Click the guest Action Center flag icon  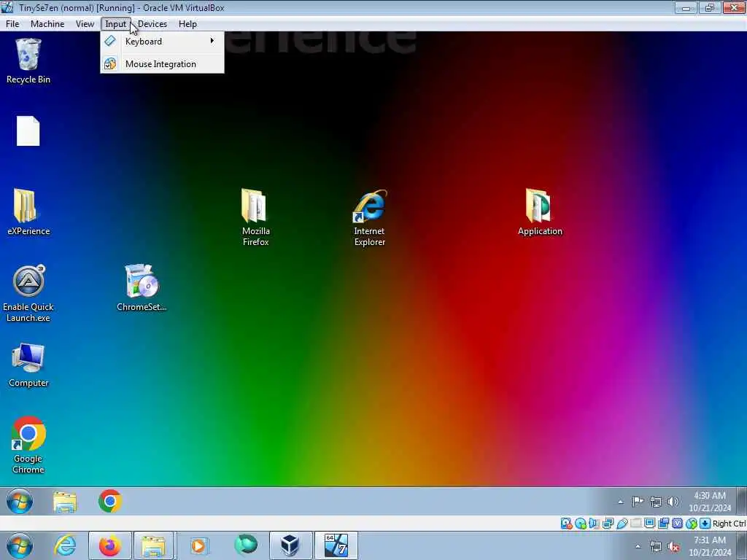tap(638, 502)
